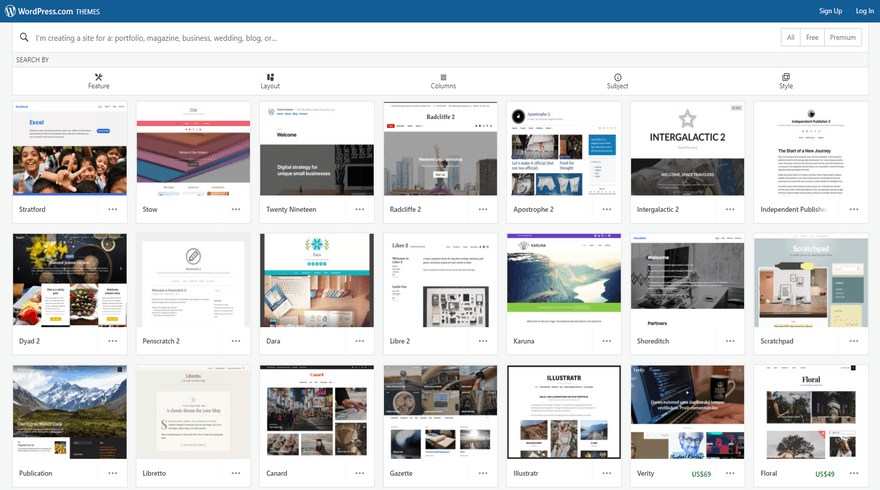Image resolution: width=880 pixels, height=490 pixels.
Task: Open more options for Scratchpad theme
Action: 854,341
